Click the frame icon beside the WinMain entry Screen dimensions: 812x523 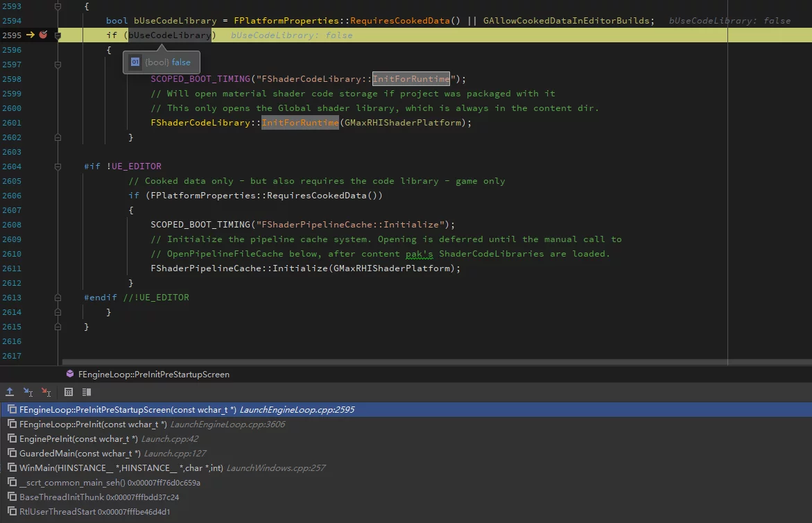pyautogui.click(x=12, y=468)
